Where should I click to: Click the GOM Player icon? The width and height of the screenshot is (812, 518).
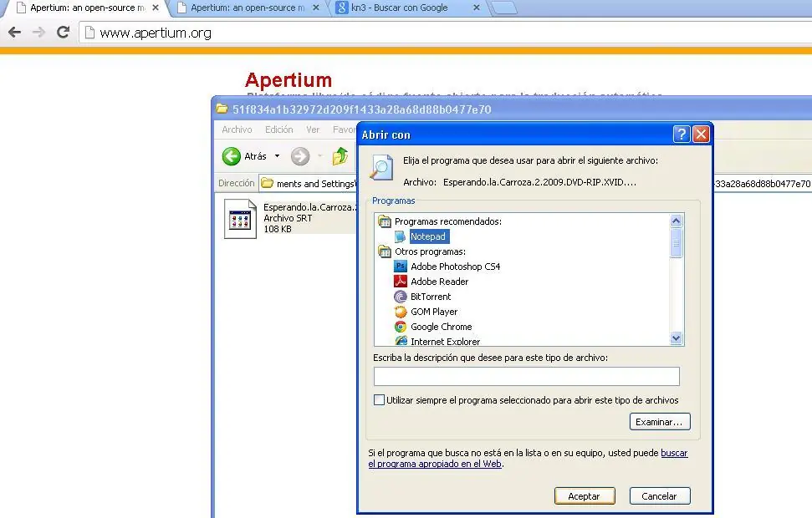tap(401, 312)
